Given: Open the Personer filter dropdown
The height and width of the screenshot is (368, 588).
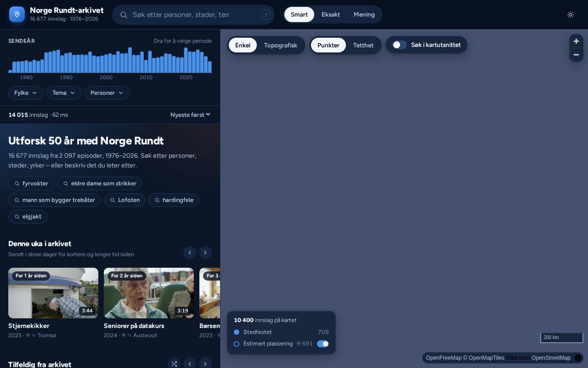Looking at the screenshot, I should 107,93.
